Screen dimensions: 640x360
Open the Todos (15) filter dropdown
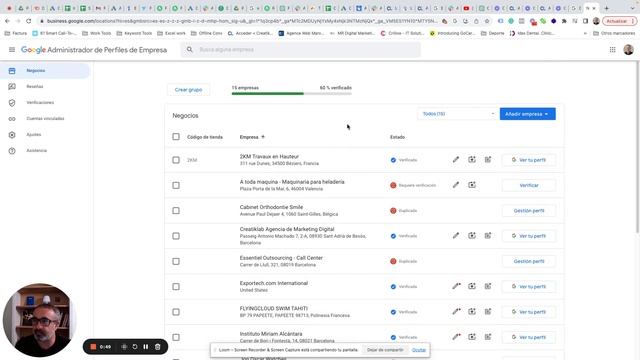[x=457, y=114]
